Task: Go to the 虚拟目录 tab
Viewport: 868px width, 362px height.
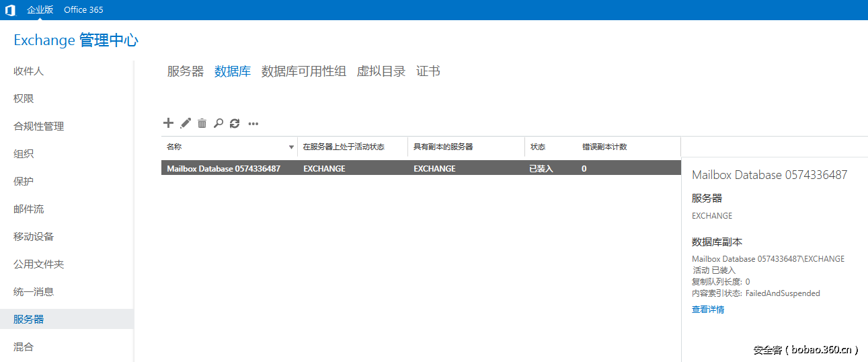Action: (x=381, y=71)
